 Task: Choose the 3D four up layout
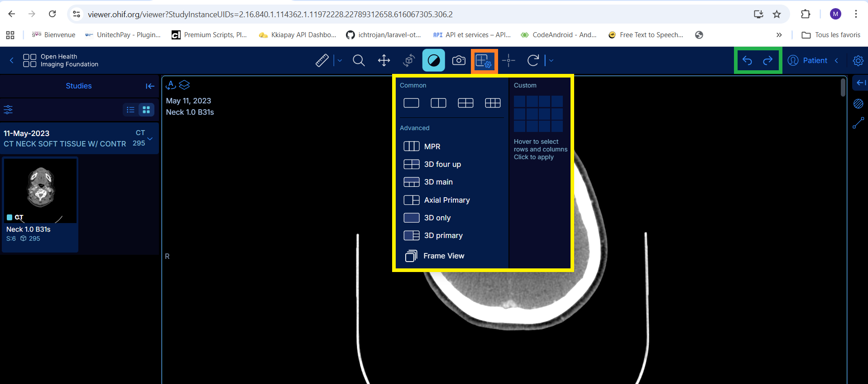pos(442,164)
